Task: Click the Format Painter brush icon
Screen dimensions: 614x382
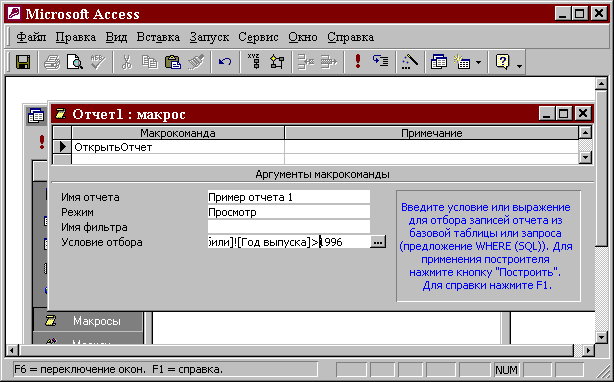Action: (196, 62)
